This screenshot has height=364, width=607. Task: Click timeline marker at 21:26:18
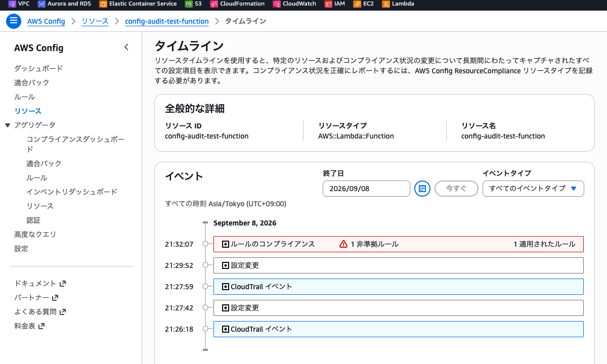[x=205, y=329]
